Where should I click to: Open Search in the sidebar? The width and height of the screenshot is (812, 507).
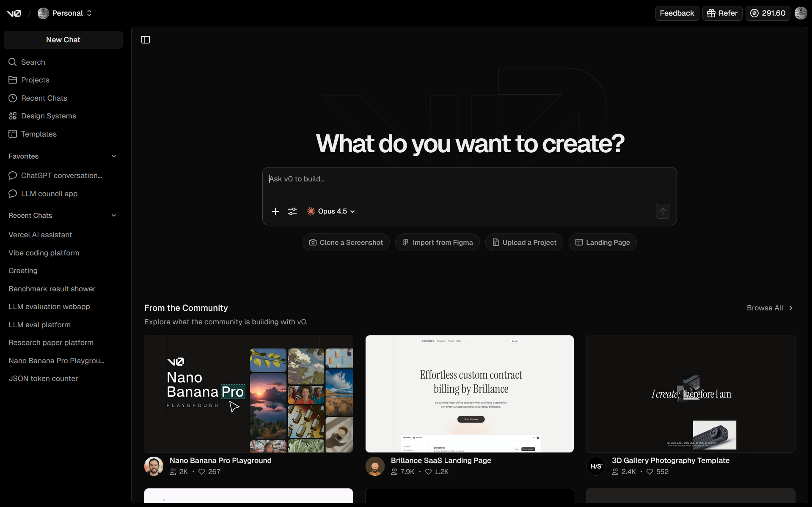(33, 62)
